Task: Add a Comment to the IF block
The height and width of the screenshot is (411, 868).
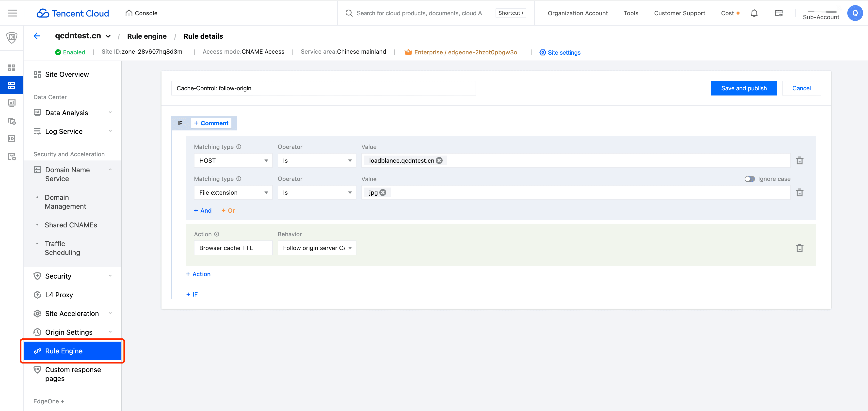Action: pyautogui.click(x=211, y=123)
